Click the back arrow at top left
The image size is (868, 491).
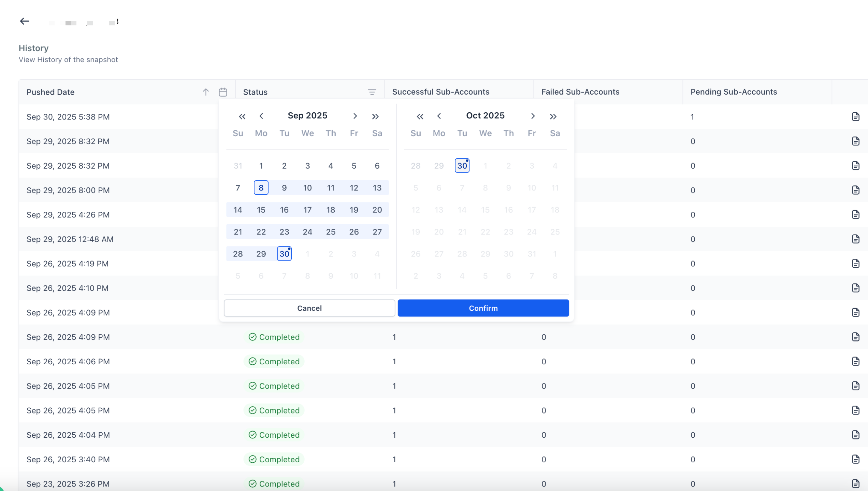[x=24, y=21]
